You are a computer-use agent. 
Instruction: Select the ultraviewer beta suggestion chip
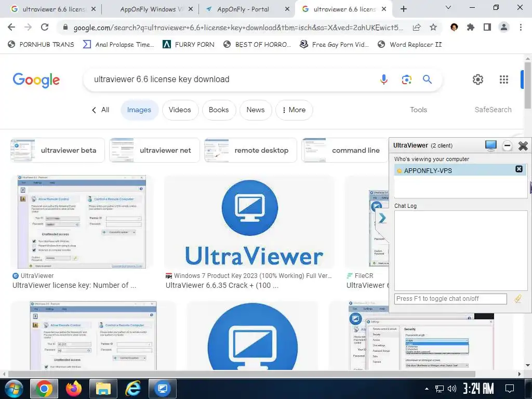(x=57, y=150)
